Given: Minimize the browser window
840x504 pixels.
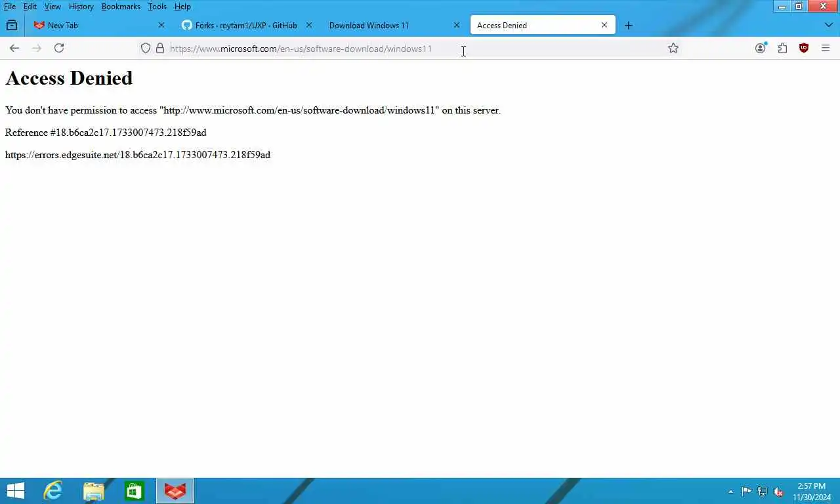Looking at the screenshot, I should coord(782,7).
